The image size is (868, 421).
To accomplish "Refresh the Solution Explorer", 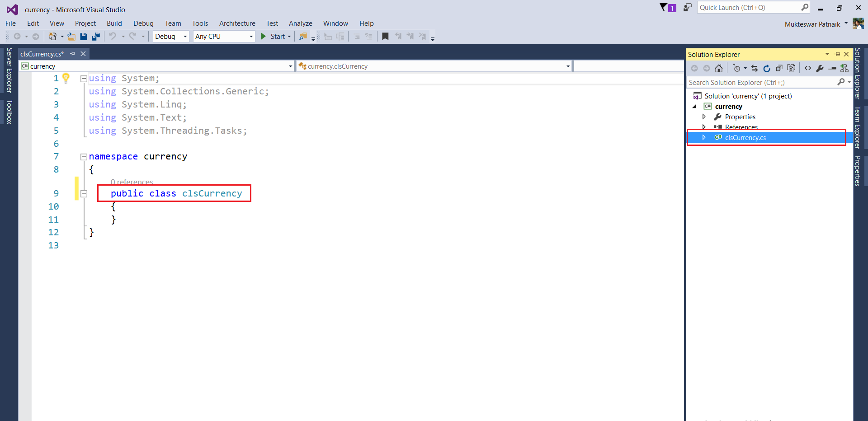I will click(x=767, y=68).
